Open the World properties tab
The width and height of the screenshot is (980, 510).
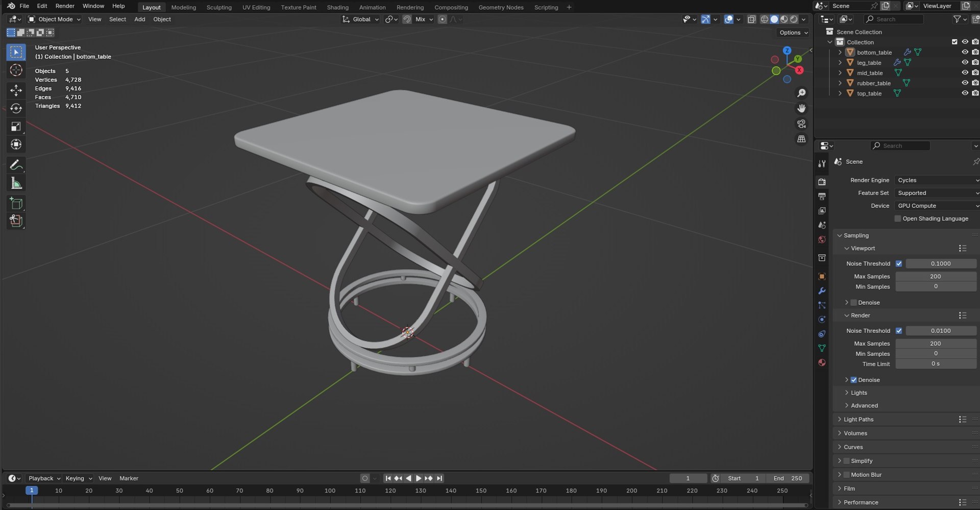pyautogui.click(x=822, y=239)
